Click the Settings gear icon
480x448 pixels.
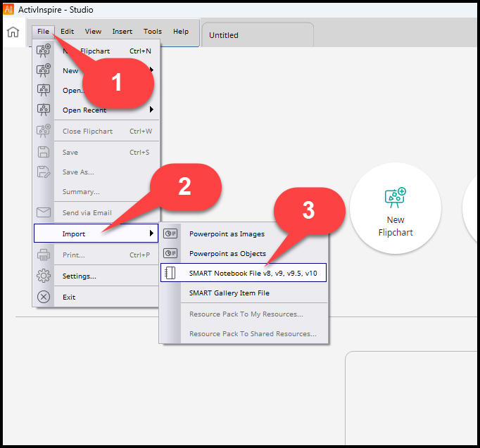[44, 276]
